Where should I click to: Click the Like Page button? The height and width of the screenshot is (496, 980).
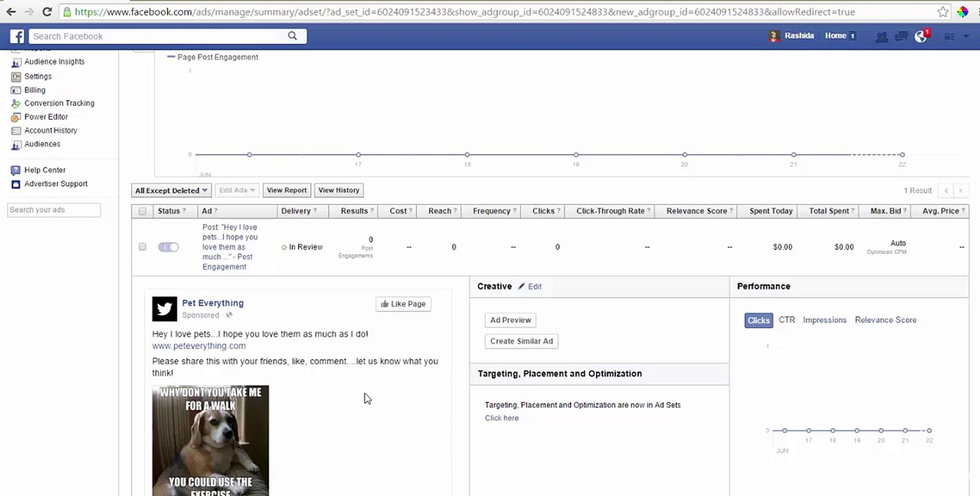tap(403, 304)
